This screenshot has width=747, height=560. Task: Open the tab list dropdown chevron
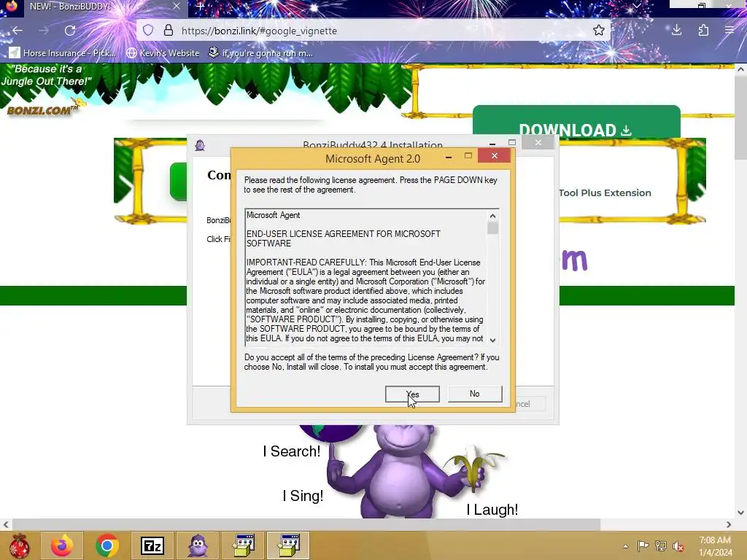click(636, 6)
